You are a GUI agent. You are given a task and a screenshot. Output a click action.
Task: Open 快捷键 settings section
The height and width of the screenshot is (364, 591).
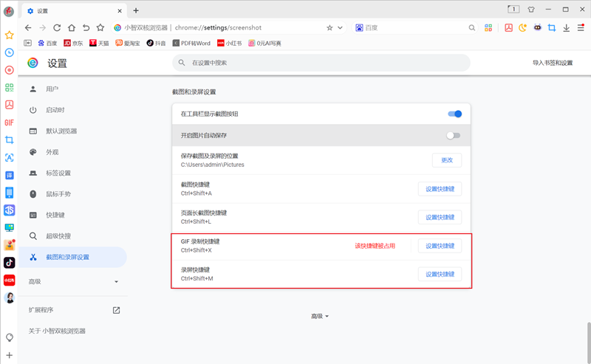tap(72, 215)
